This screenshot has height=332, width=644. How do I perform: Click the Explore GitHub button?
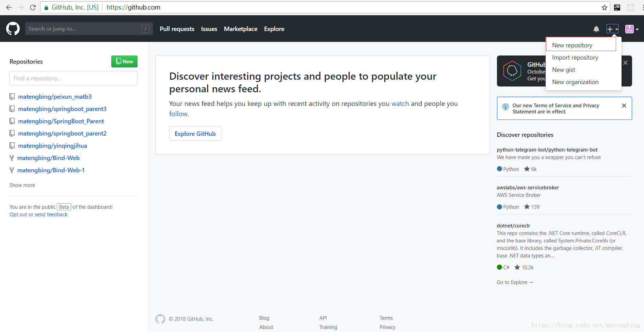195,133
